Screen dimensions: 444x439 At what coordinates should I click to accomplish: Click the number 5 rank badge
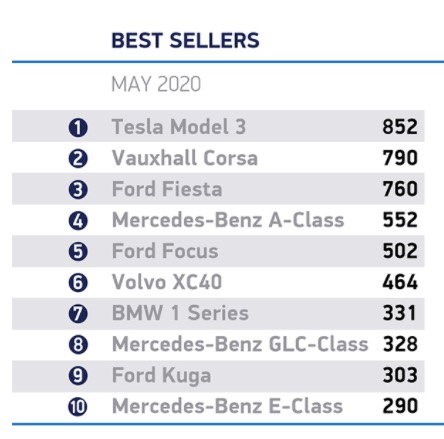coord(78,252)
